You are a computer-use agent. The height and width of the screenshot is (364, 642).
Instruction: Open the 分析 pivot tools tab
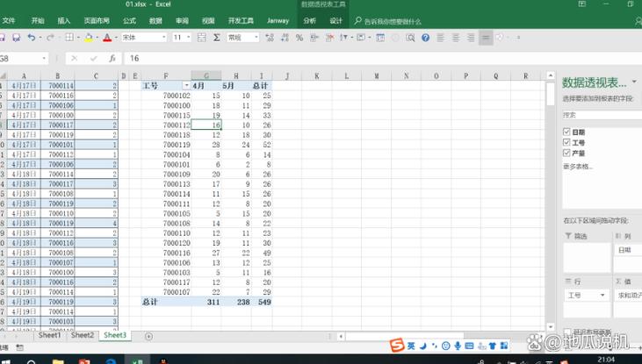309,21
